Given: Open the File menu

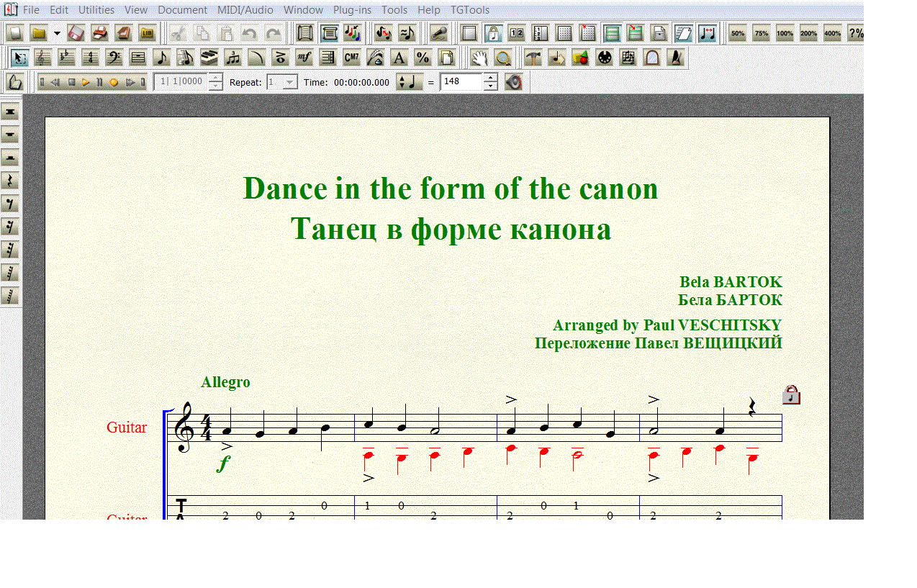Looking at the screenshot, I should tap(31, 10).
